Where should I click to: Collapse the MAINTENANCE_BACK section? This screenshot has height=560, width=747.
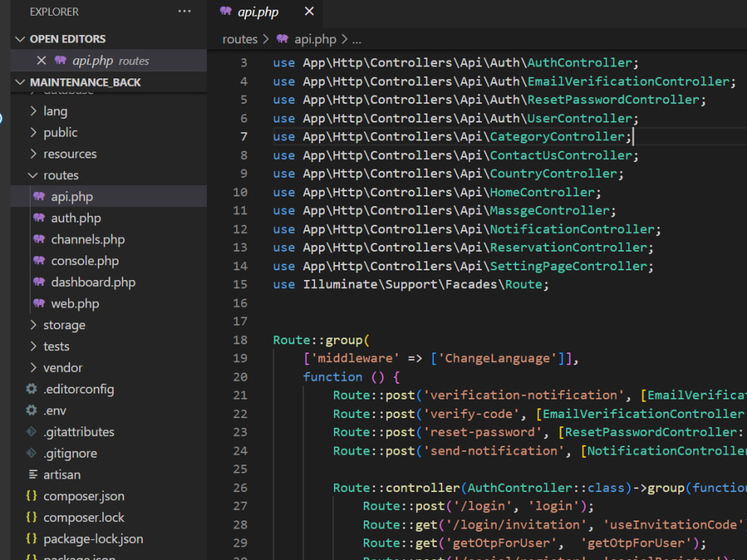[x=20, y=82]
